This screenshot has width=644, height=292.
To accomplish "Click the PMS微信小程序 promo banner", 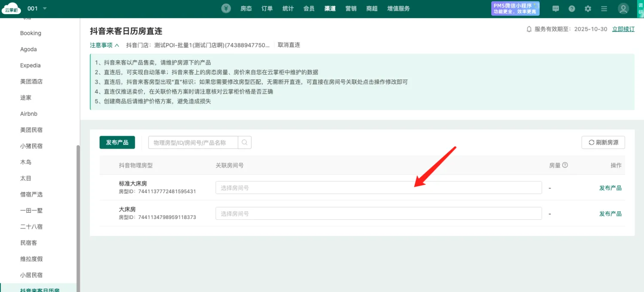I will tap(515, 9).
